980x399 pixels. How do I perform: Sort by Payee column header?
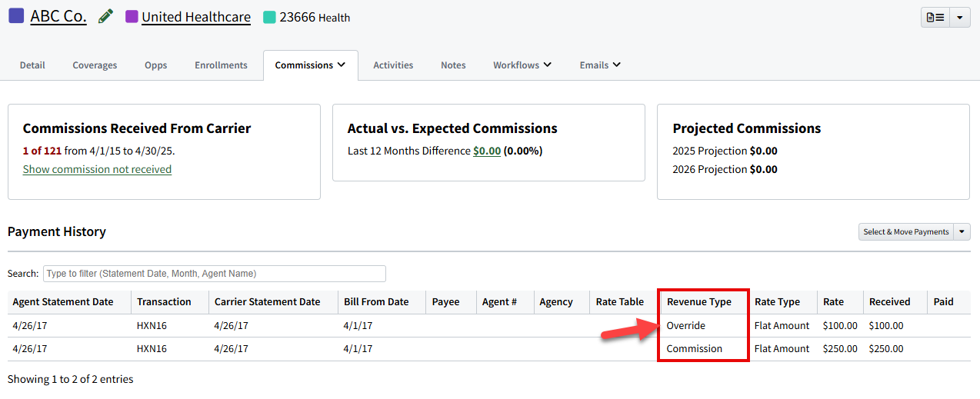pyautogui.click(x=452, y=302)
